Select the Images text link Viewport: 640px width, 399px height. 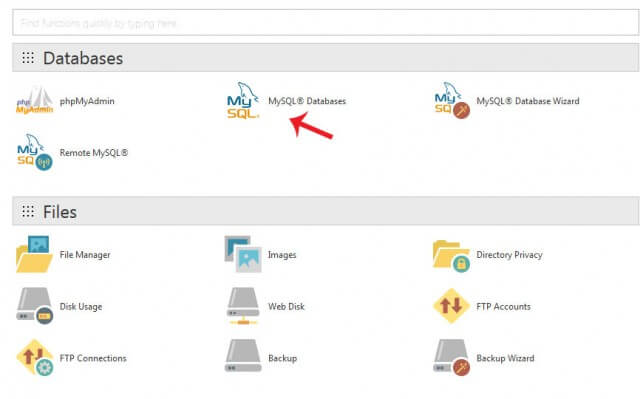point(282,255)
